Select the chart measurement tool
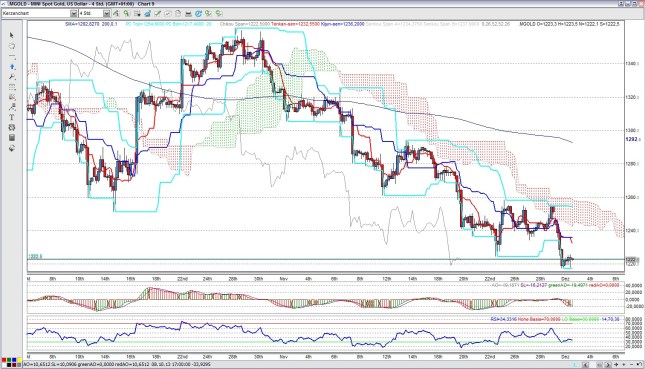 click(x=12, y=97)
